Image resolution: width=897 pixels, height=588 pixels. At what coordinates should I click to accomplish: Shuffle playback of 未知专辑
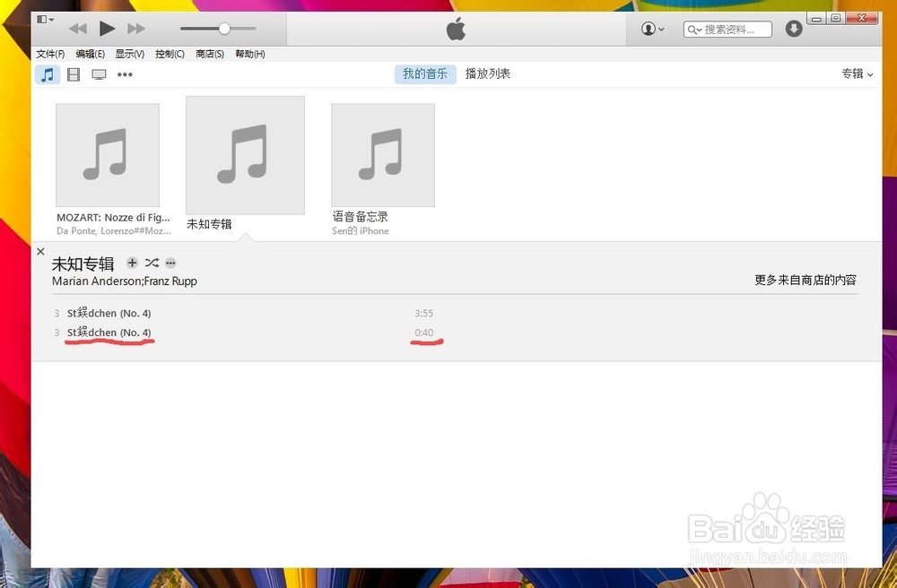[x=151, y=263]
